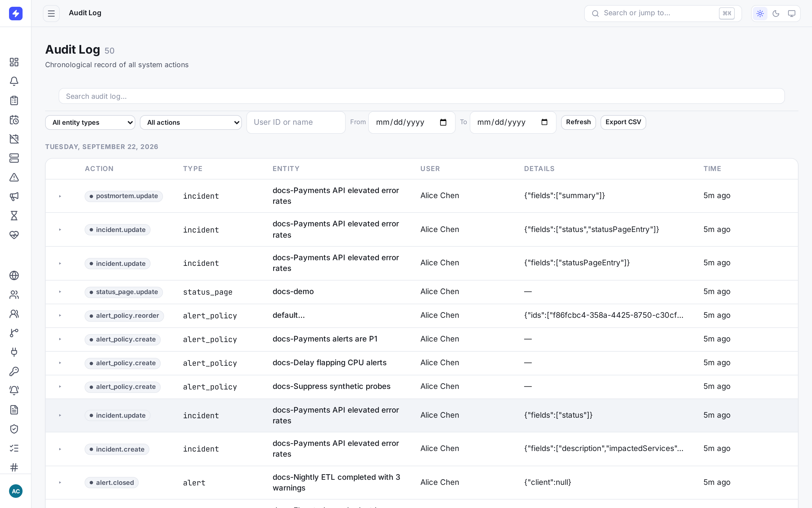This screenshot has width=812, height=508.
Task: Open the key sidebar icon
Action: click(14, 371)
